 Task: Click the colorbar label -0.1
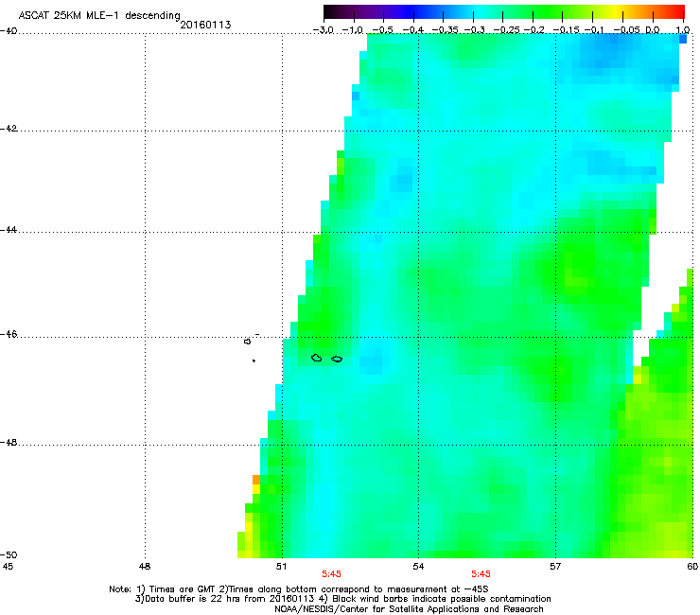(x=594, y=30)
